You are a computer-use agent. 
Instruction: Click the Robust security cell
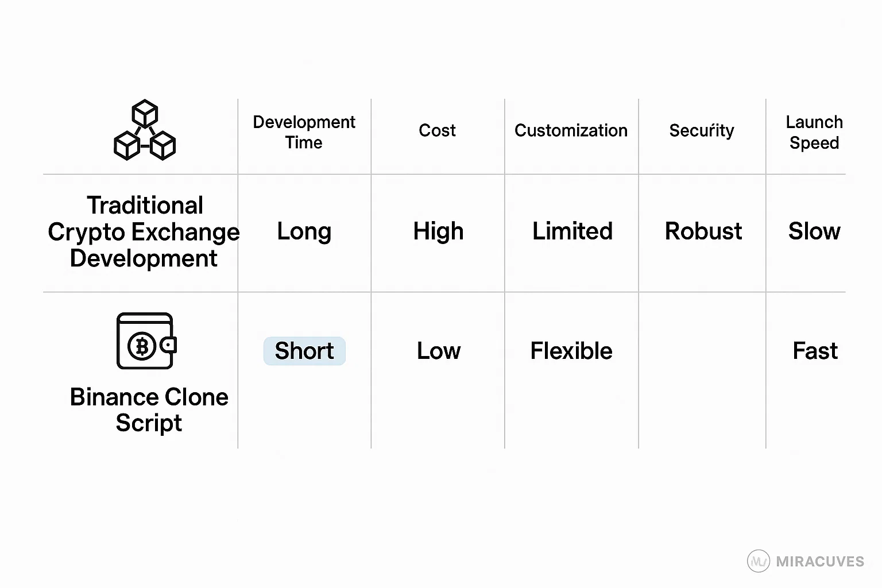tap(703, 231)
